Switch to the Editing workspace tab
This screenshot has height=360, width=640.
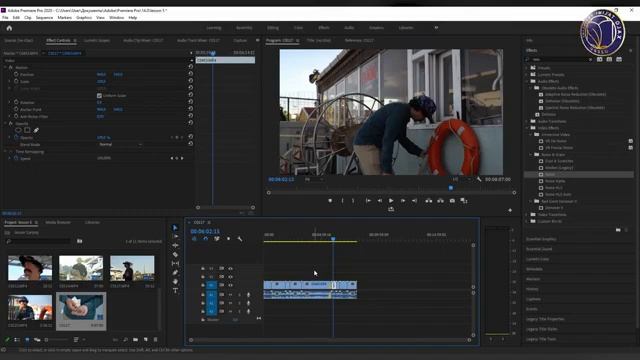point(273,28)
